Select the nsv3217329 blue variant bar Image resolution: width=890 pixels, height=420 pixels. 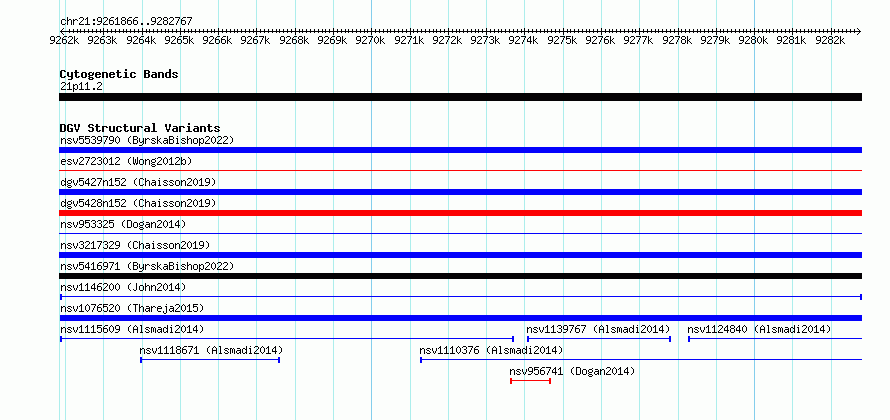click(460, 255)
